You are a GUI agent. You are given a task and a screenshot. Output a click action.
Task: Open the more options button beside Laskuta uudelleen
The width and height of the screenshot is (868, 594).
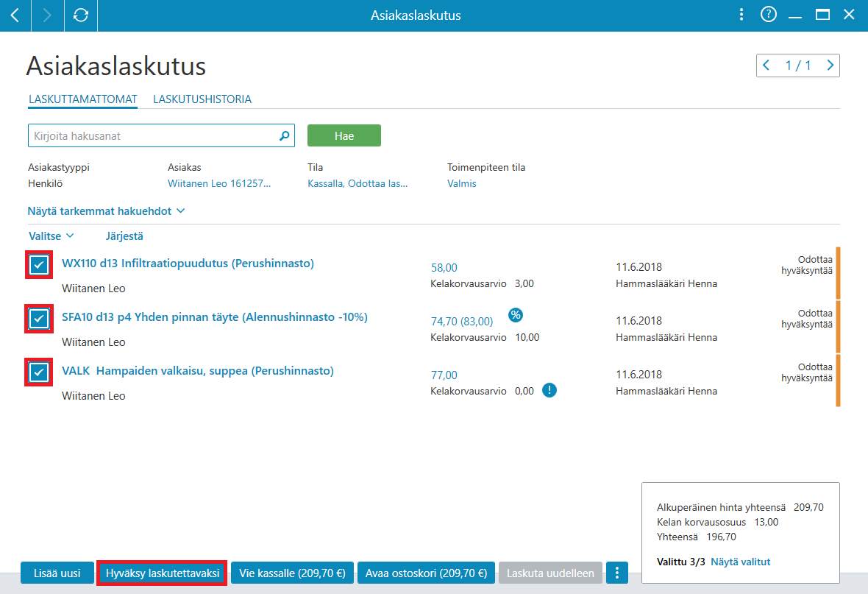[x=616, y=573]
